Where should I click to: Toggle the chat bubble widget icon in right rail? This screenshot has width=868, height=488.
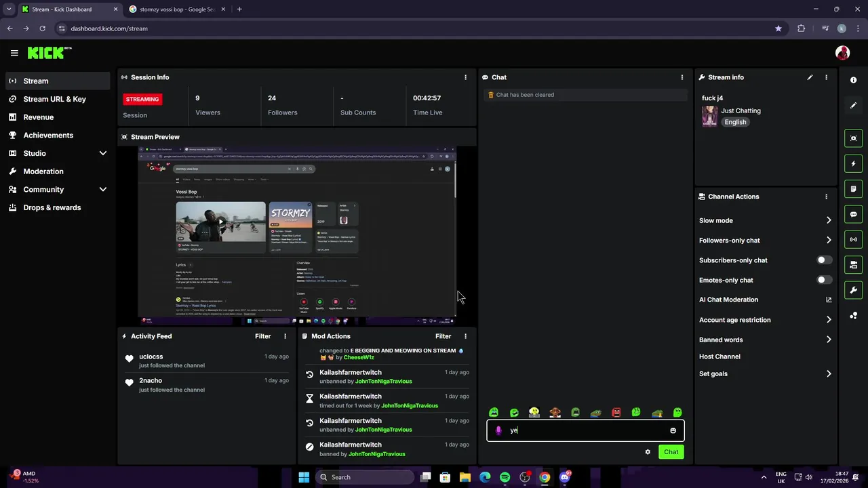pyautogui.click(x=853, y=214)
